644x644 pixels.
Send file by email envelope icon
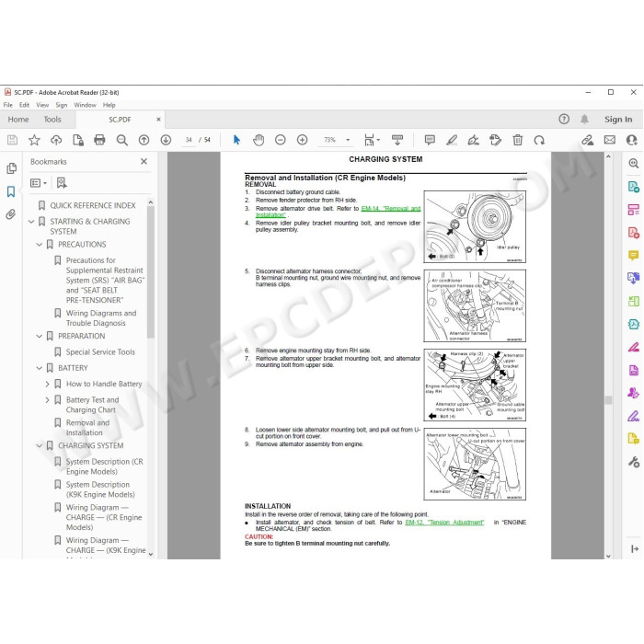pyautogui.click(x=609, y=140)
